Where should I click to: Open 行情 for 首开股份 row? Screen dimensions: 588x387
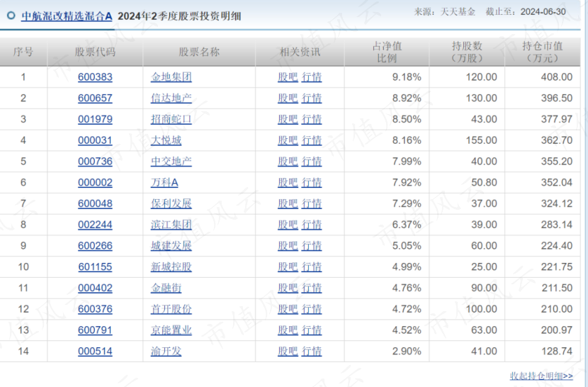click(312, 309)
